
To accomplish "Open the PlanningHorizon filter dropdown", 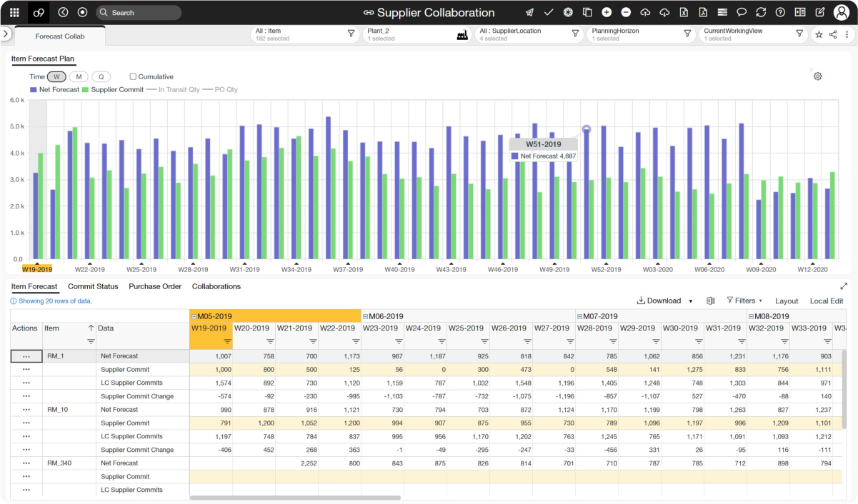I will pos(687,34).
